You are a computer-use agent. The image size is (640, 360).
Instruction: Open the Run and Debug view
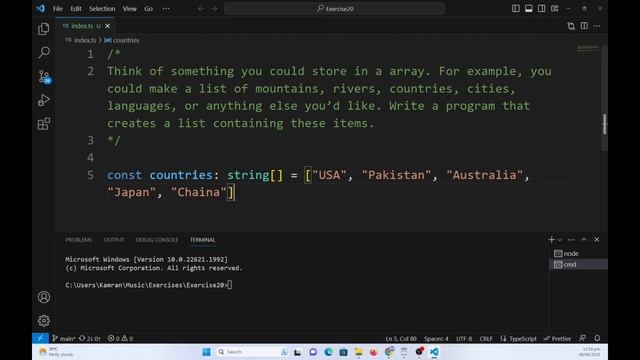[x=44, y=100]
